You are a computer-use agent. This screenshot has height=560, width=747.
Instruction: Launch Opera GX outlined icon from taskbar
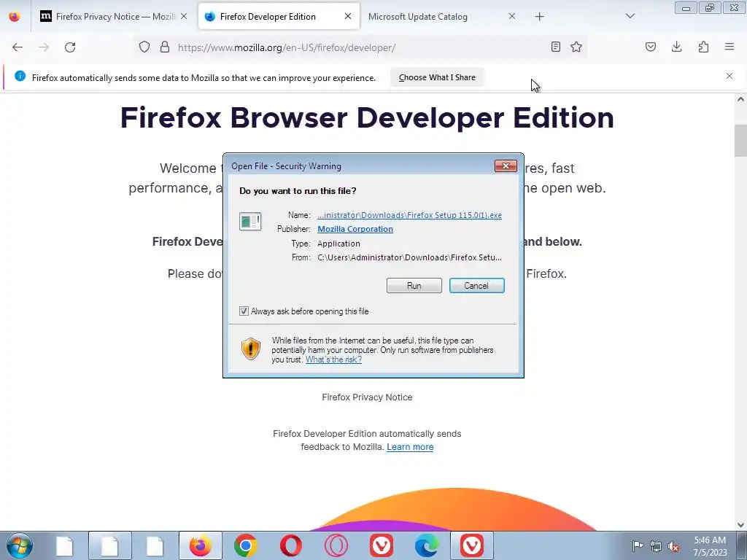[336, 545]
